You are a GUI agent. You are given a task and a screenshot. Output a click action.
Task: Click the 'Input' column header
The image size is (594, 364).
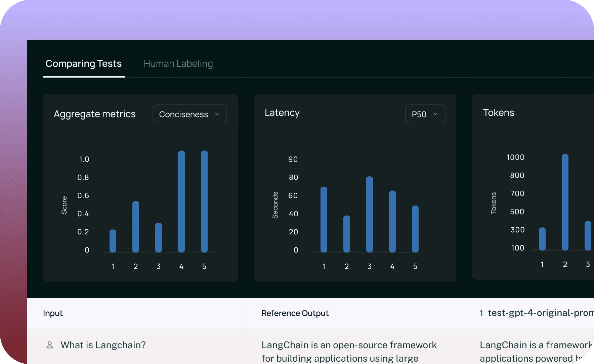[x=53, y=313]
